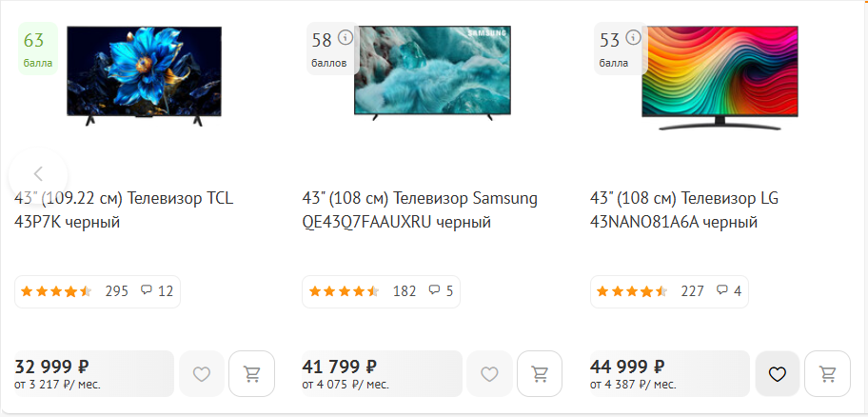Image resolution: width=868 pixels, height=417 pixels.
Task: Add TCL 43P7K TV to cart
Action: tap(252, 374)
